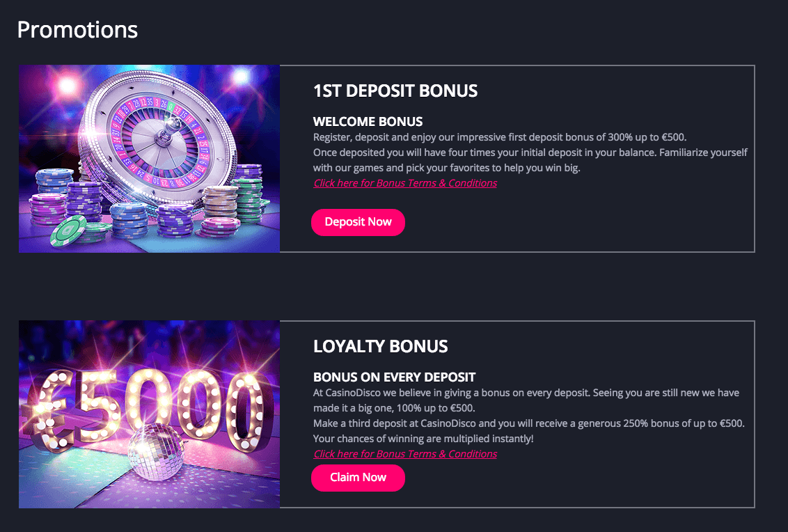The image size is (788, 532).
Task: Click the 'Your chances of winning' text line
Action: [x=423, y=439]
